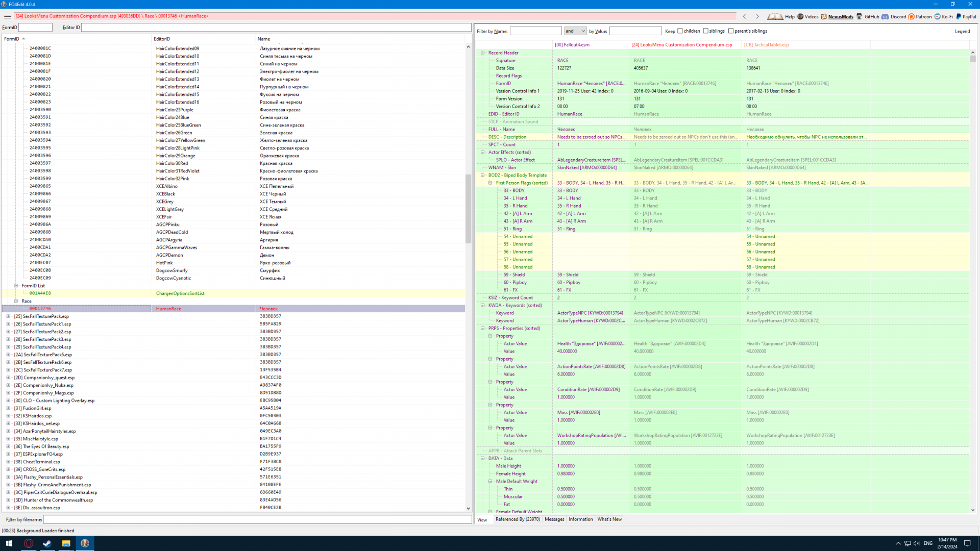Switch to Referenced By tab
The width and height of the screenshot is (980, 551).
(517, 519)
